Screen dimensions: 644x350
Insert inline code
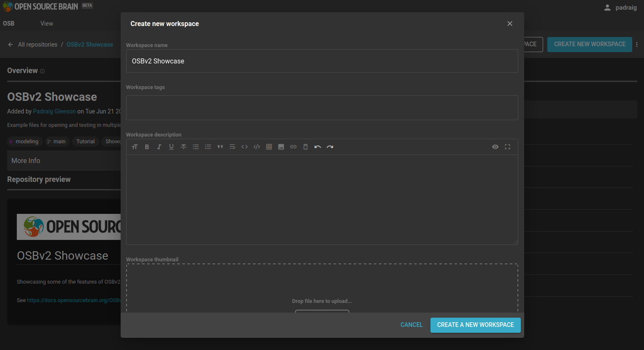tap(244, 147)
